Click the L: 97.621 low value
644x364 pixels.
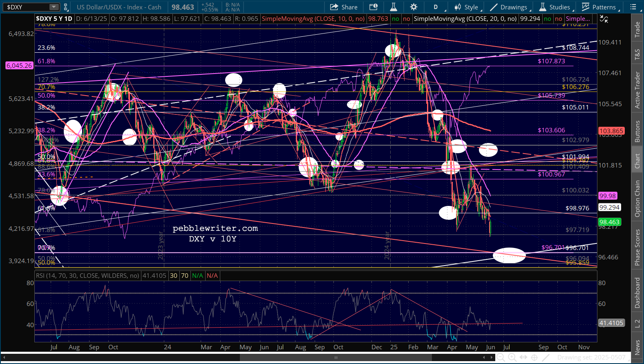[187, 19]
